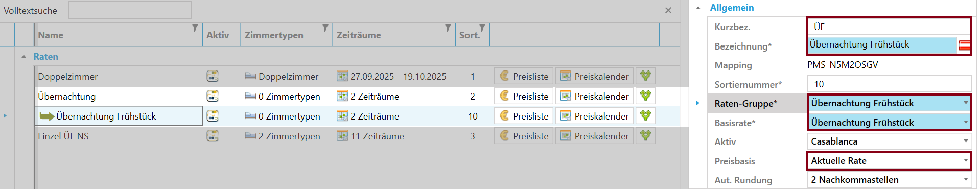Click green tree icon in Einzel ÜF NS row
Screen dimensions: 980x189
(x=645, y=136)
